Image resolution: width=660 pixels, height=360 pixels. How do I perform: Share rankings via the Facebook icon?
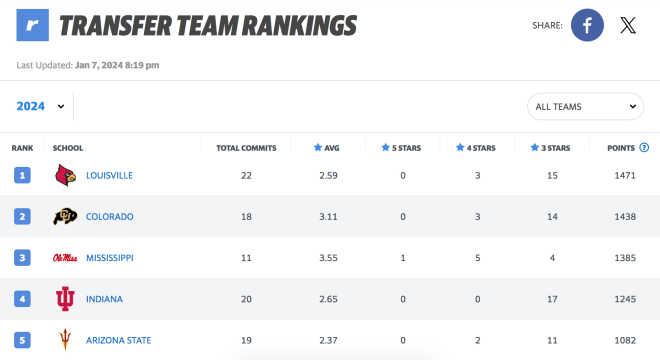[x=587, y=25]
